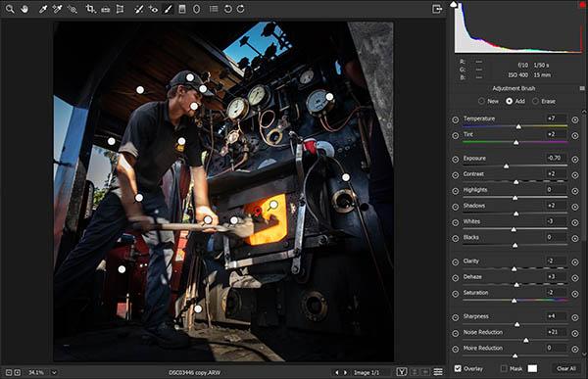Image resolution: width=588 pixels, height=379 pixels.
Task: Select the Hand tool
Action: (24, 9)
